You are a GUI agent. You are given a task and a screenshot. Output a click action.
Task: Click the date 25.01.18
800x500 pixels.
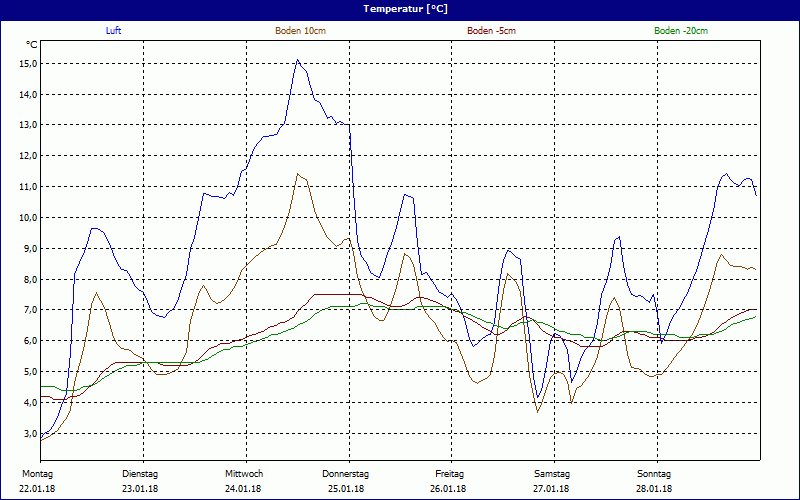click(x=346, y=489)
